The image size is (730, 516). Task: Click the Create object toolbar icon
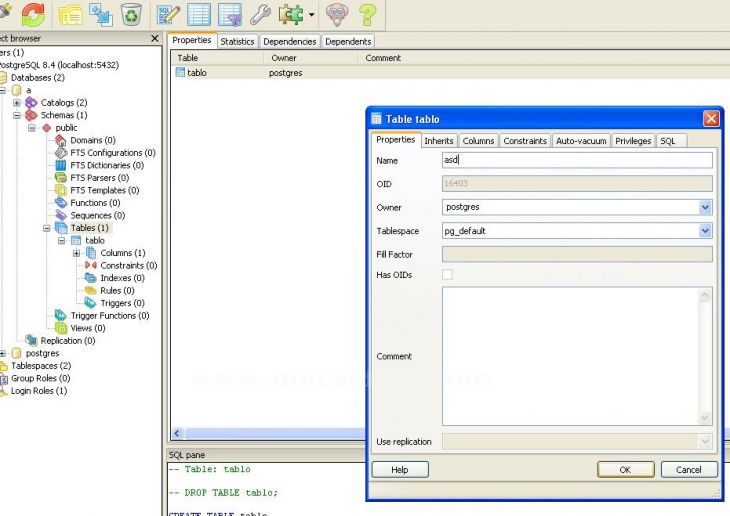pos(101,14)
